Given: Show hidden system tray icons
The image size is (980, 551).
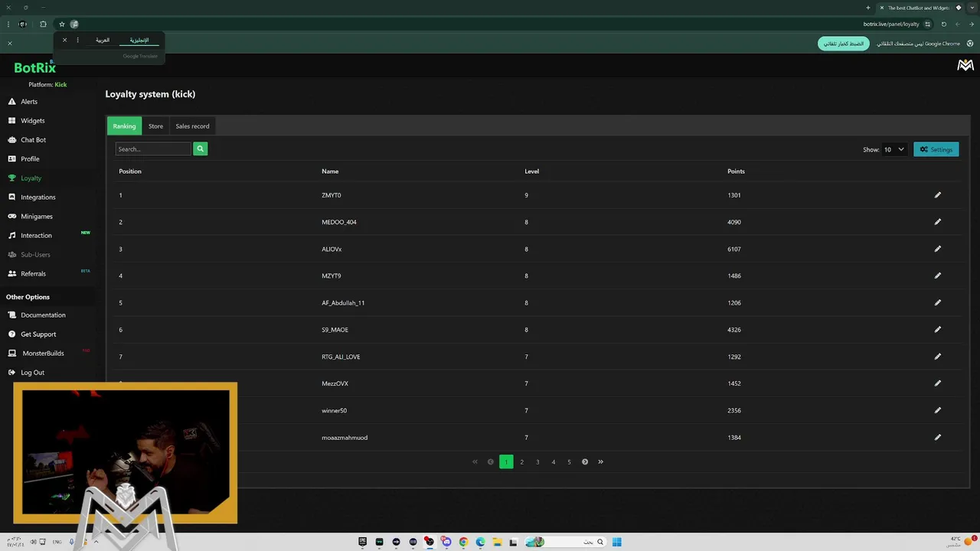Looking at the screenshot, I should [96, 542].
